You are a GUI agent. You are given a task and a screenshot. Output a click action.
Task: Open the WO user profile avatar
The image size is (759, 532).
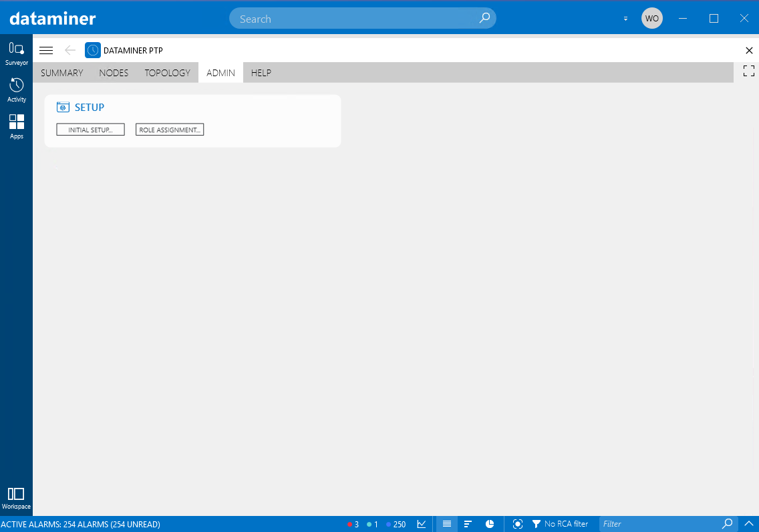651,19
